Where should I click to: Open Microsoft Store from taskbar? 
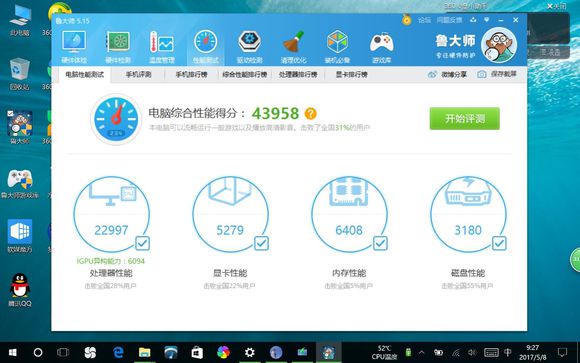click(197, 352)
